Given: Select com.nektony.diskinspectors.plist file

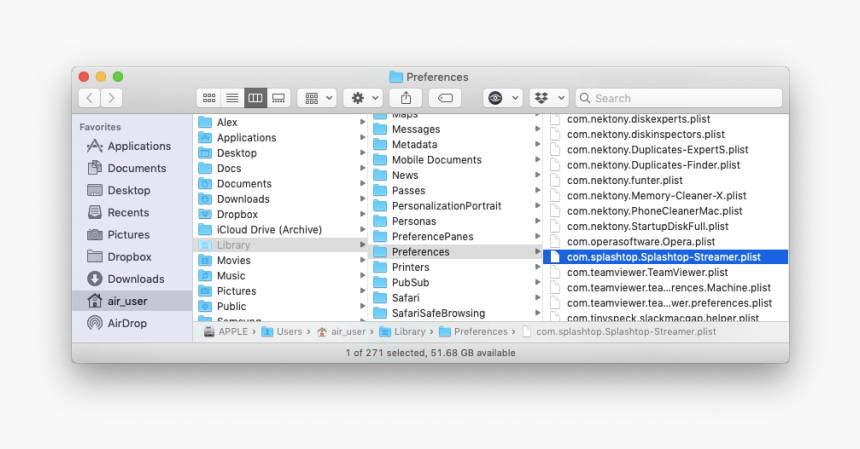Looking at the screenshot, I should pos(665,134).
